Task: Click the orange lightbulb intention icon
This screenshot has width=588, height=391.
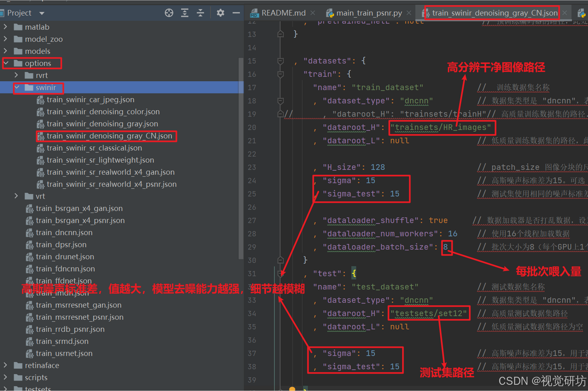Action: click(x=292, y=389)
